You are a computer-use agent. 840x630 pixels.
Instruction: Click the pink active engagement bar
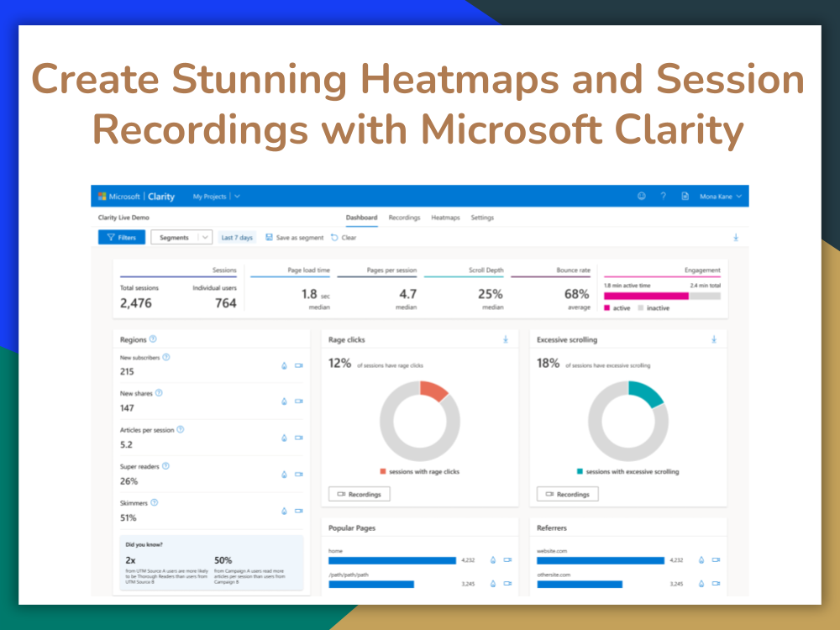(x=645, y=296)
